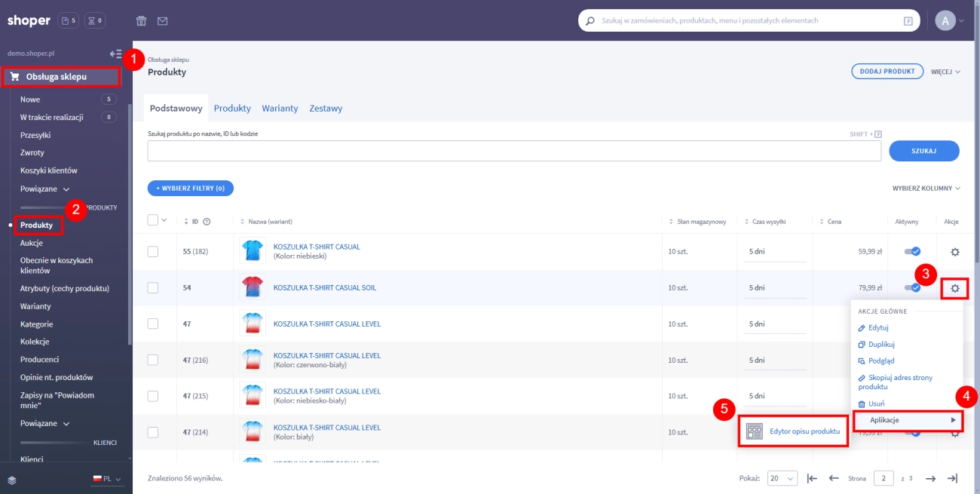Switch to the Warianty tab

pos(280,109)
